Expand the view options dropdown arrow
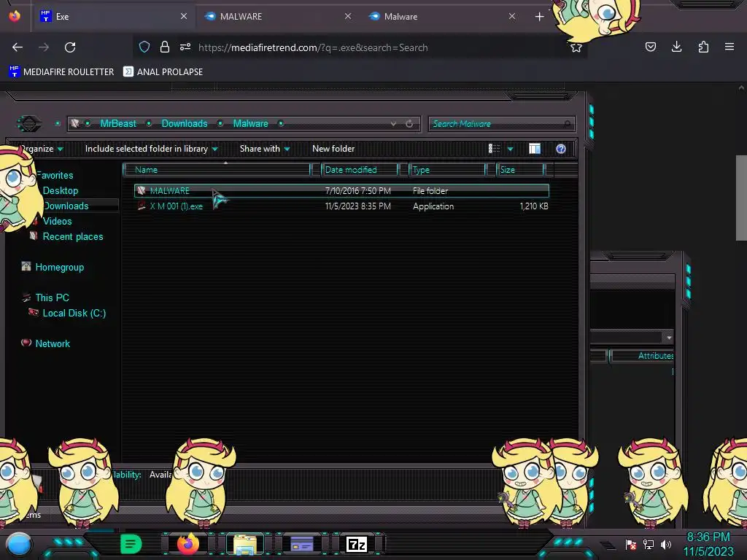747x560 pixels. [x=510, y=149]
